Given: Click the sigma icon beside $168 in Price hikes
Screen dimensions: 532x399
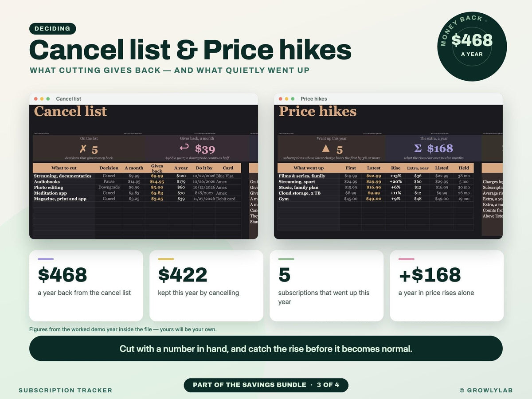Looking at the screenshot, I should coord(417,149).
